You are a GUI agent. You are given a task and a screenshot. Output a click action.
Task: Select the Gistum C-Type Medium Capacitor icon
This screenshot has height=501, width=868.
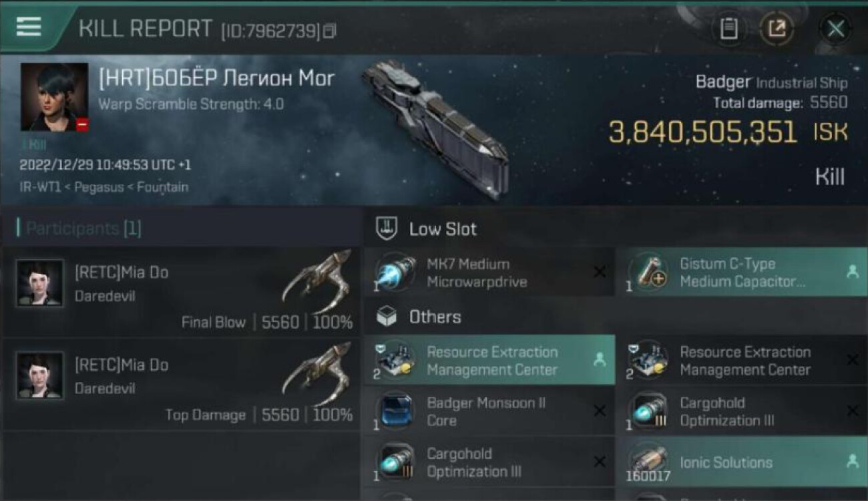[648, 273]
